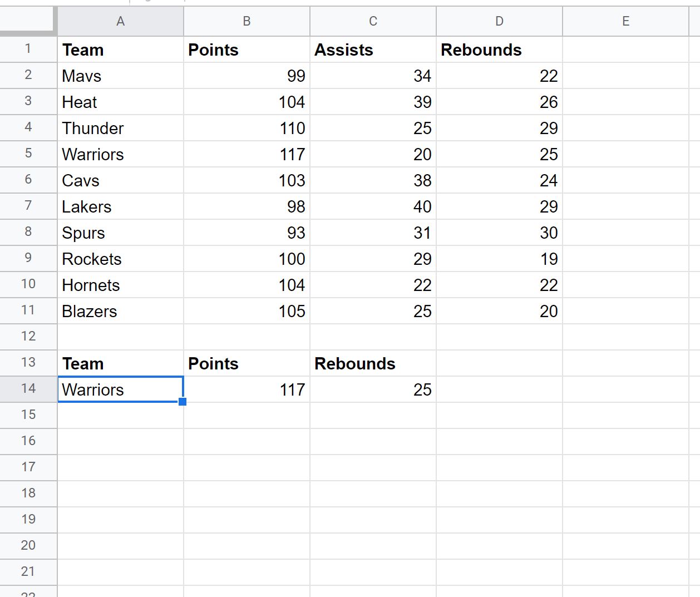
Task: Select column B header
Action: (x=247, y=21)
